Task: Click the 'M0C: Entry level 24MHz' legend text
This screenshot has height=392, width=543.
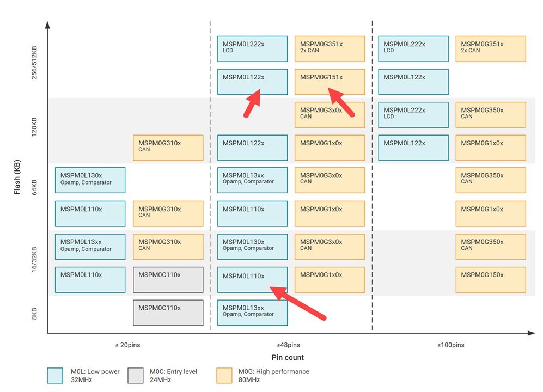Action: click(x=173, y=376)
